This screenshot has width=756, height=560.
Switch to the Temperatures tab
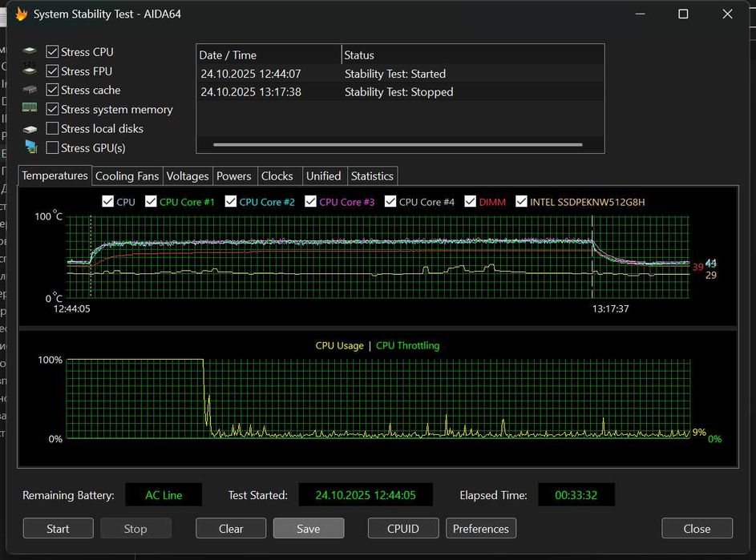point(55,175)
